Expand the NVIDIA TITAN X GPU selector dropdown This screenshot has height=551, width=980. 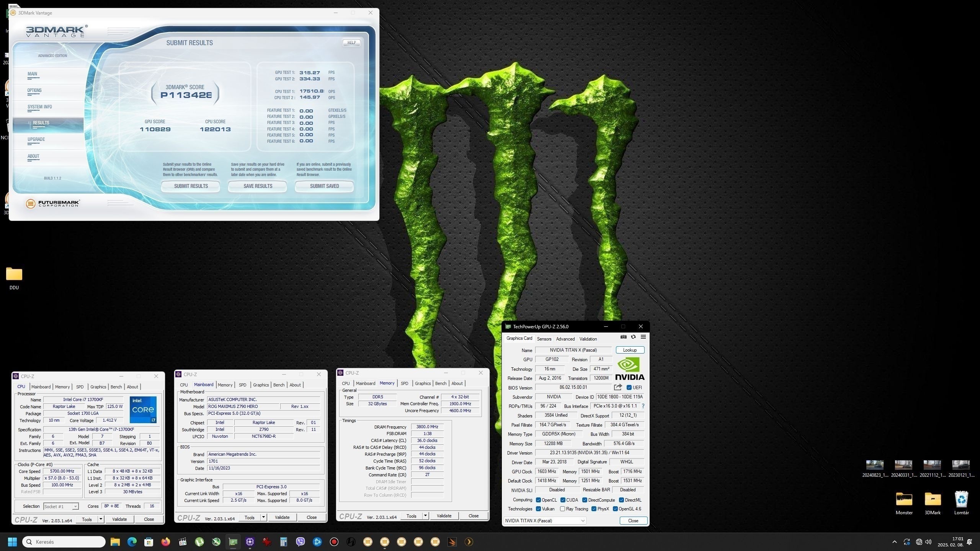coord(583,521)
